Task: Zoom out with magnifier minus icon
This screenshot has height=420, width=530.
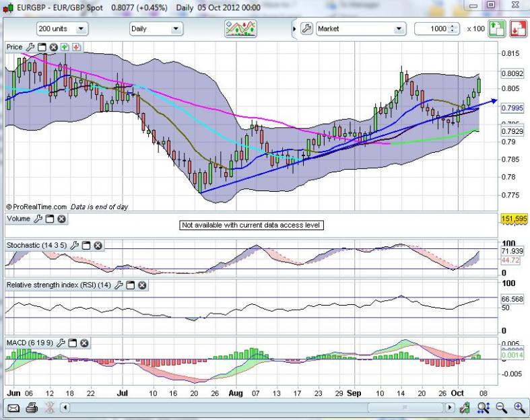Action: 501,407
